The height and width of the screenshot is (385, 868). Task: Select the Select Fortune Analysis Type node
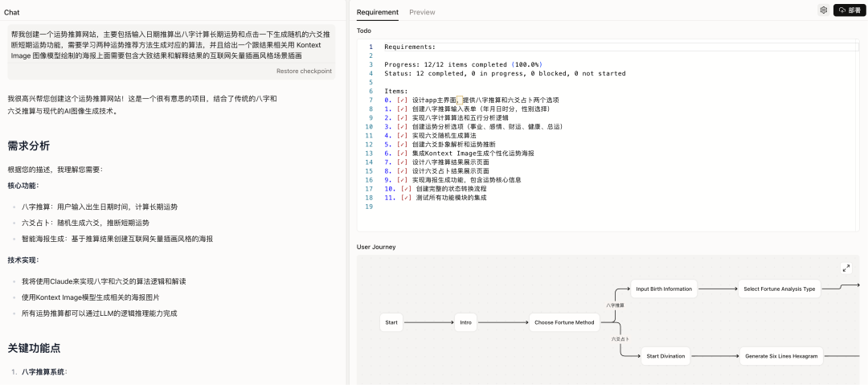coord(780,289)
